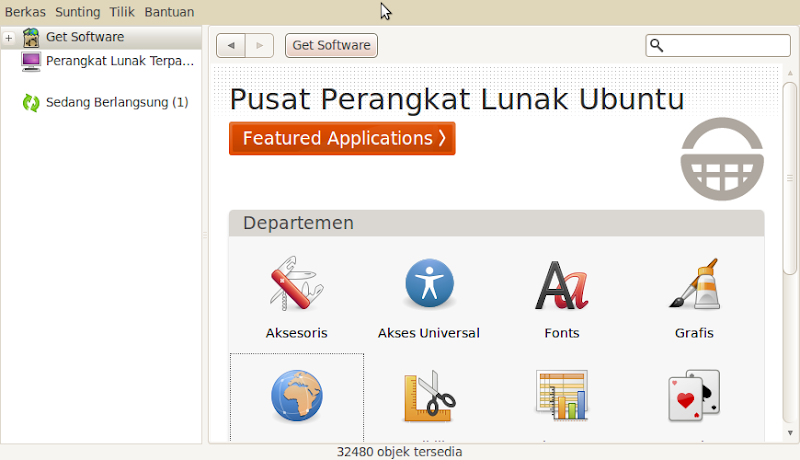Image resolution: width=800 pixels, height=460 pixels.
Task: Click the installed software monitor icon
Action: [x=31, y=62]
